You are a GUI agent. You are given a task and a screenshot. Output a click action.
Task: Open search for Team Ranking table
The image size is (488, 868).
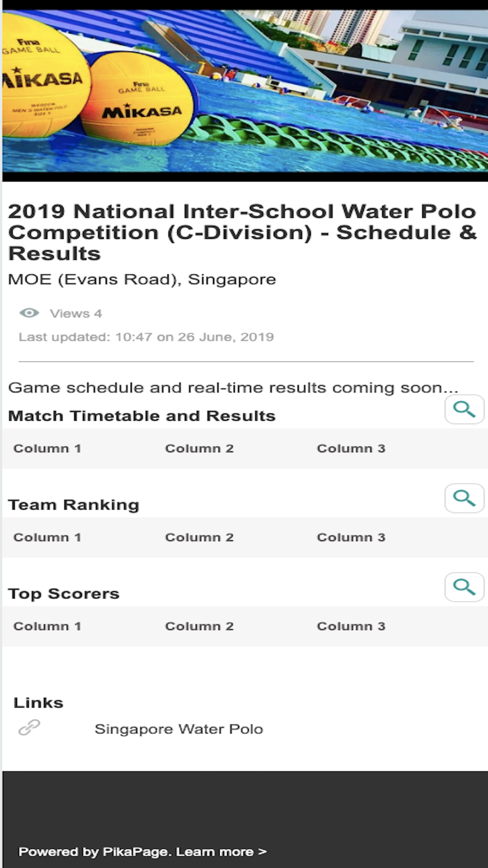point(464,498)
